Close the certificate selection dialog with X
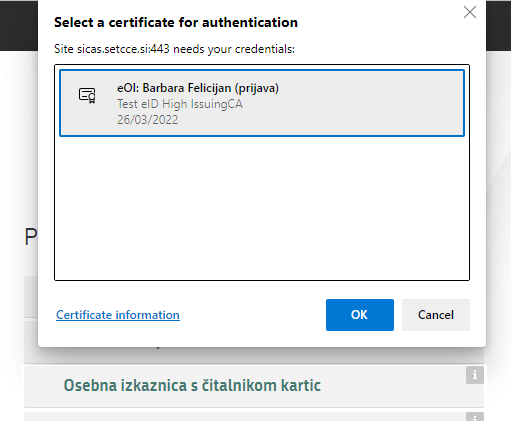 click(470, 12)
